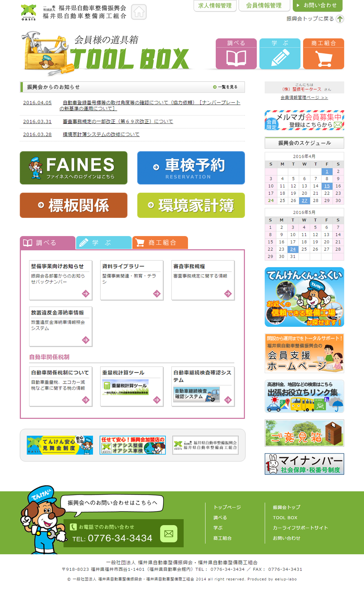Switch to the 商工組合 tab
This screenshot has height=589, width=364.
160,243
